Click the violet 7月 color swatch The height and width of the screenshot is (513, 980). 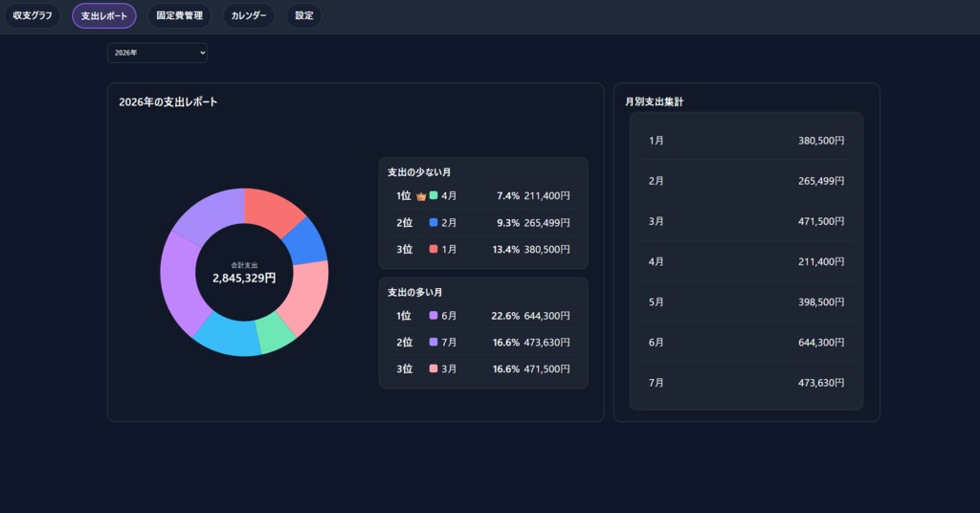[x=434, y=343]
